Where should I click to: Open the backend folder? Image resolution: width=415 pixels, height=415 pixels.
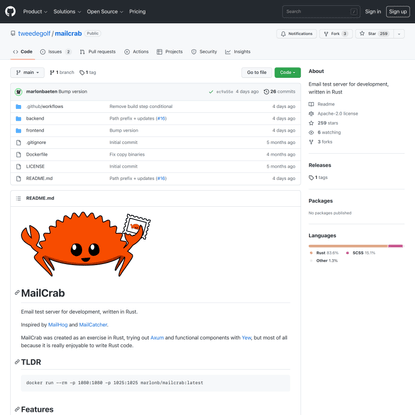coord(35,118)
